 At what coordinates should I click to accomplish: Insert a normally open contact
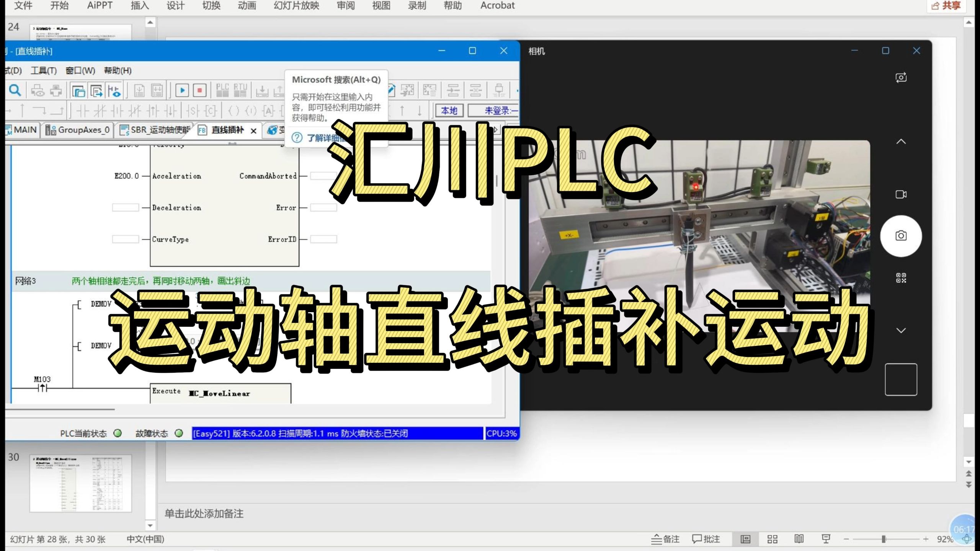[x=83, y=111]
